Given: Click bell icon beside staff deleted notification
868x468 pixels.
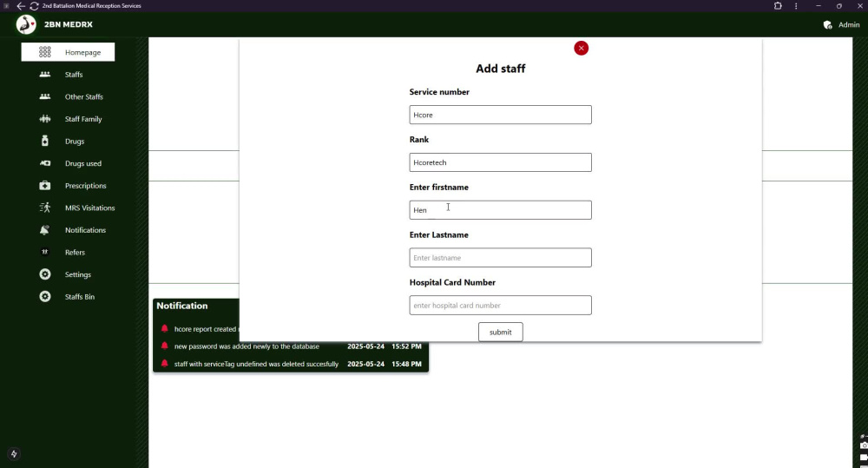Looking at the screenshot, I should click(164, 364).
